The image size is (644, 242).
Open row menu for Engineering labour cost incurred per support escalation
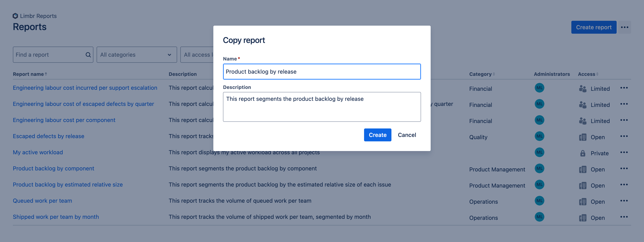click(x=624, y=88)
